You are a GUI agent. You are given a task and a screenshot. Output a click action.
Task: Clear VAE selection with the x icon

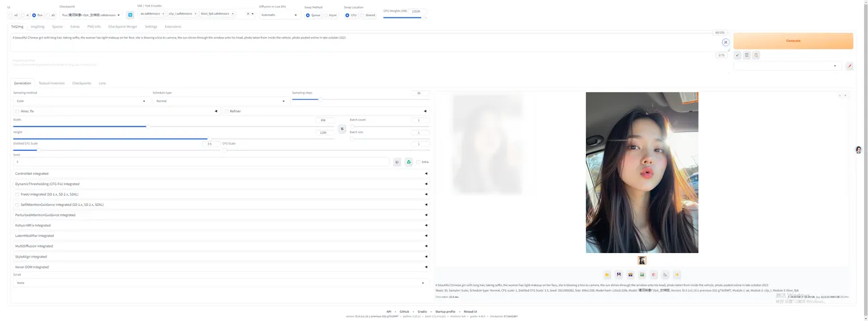coord(248,13)
